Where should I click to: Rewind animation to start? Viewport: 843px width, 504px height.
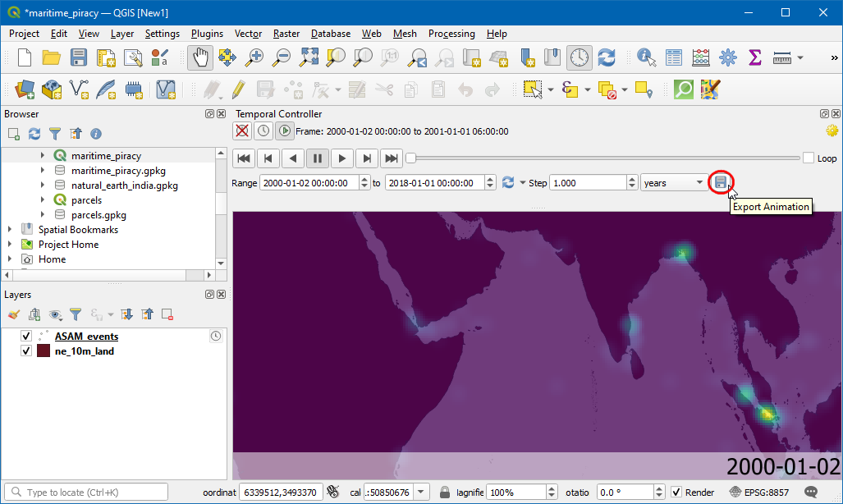click(x=244, y=158)
